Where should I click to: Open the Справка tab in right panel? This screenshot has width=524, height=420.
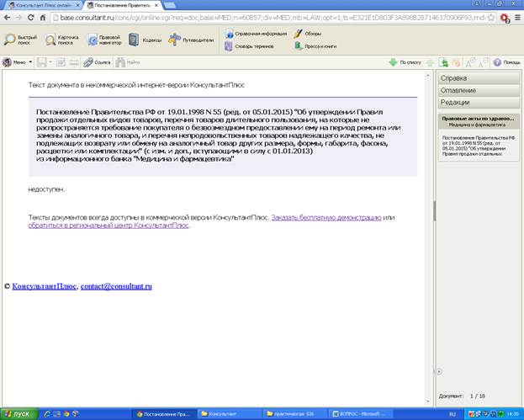click(479, 78)
